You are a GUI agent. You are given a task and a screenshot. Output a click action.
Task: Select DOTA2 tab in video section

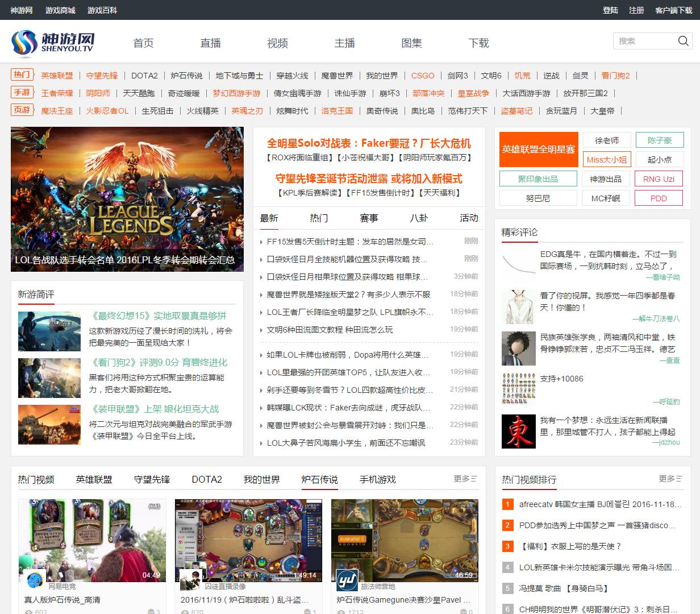pos(207,479)
